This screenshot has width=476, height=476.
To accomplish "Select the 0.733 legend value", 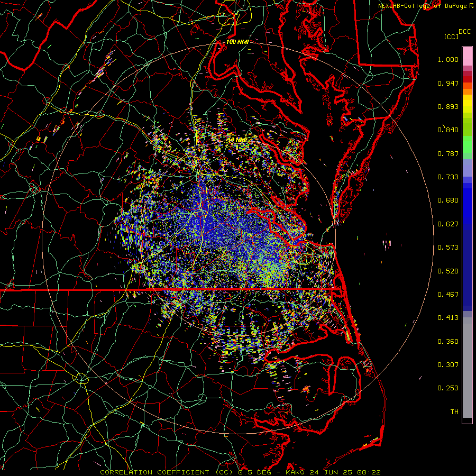I will [448, 177].
